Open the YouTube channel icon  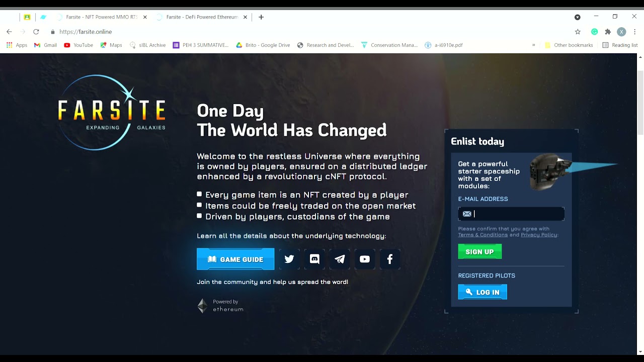[x=365, y=259]
